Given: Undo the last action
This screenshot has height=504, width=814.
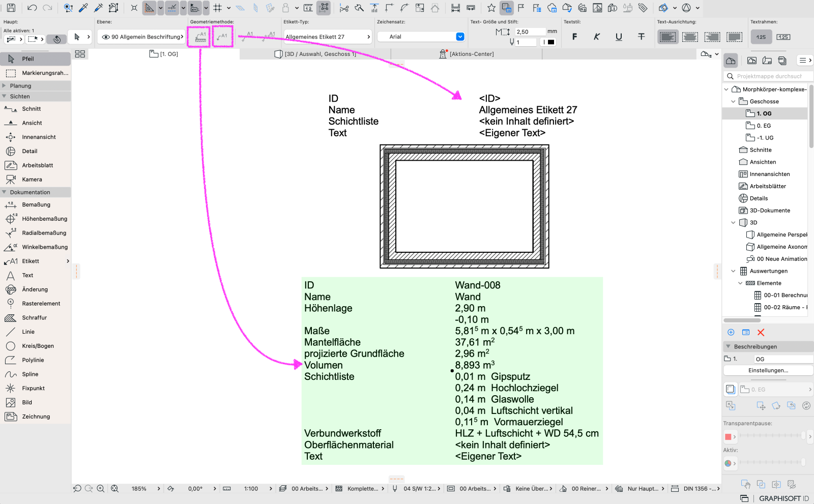Looking at the screenshot, I should tap(32, 8).
